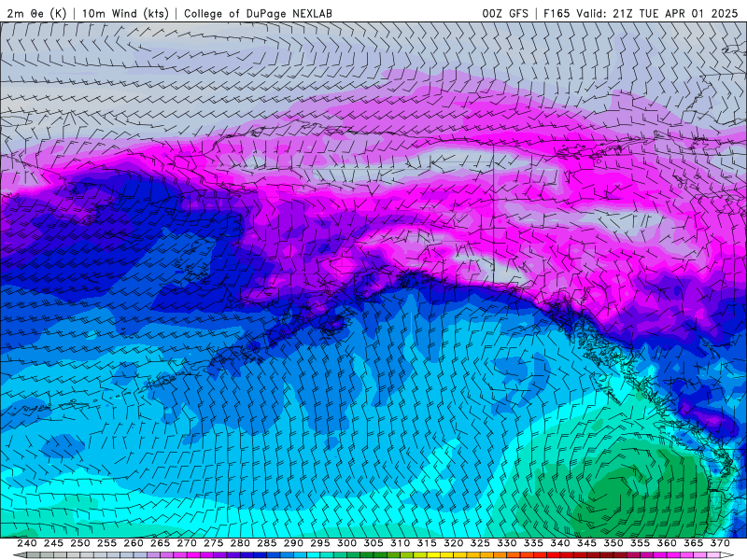This screenshot has width=747, height=560.
Task: Click the 290 color scale label
Action: pos(293,543)
